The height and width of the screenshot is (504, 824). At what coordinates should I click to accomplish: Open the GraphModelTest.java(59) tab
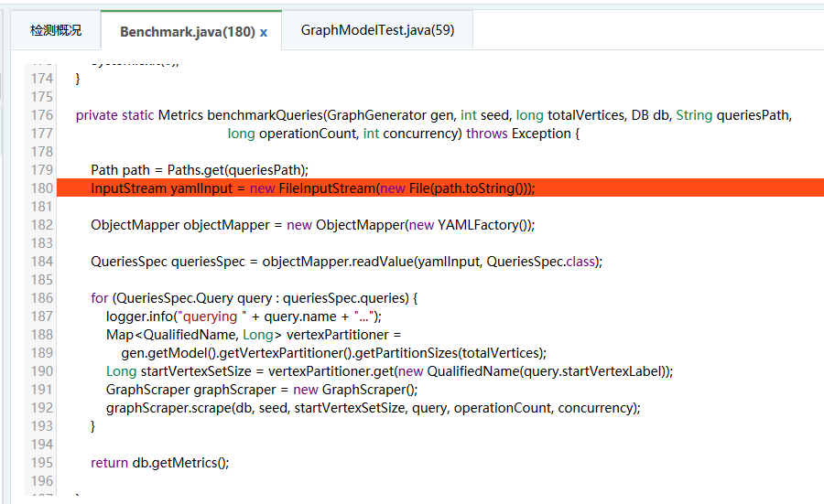coord(377,30)
